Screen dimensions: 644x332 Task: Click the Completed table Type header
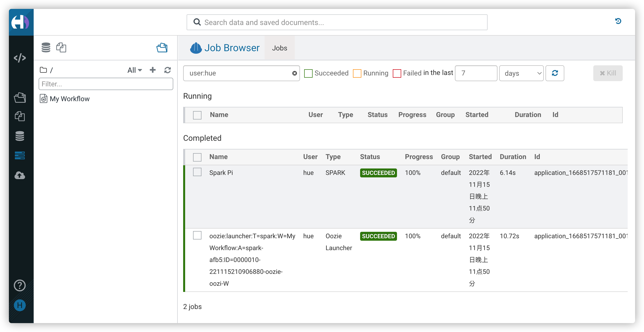pos(333,157)
